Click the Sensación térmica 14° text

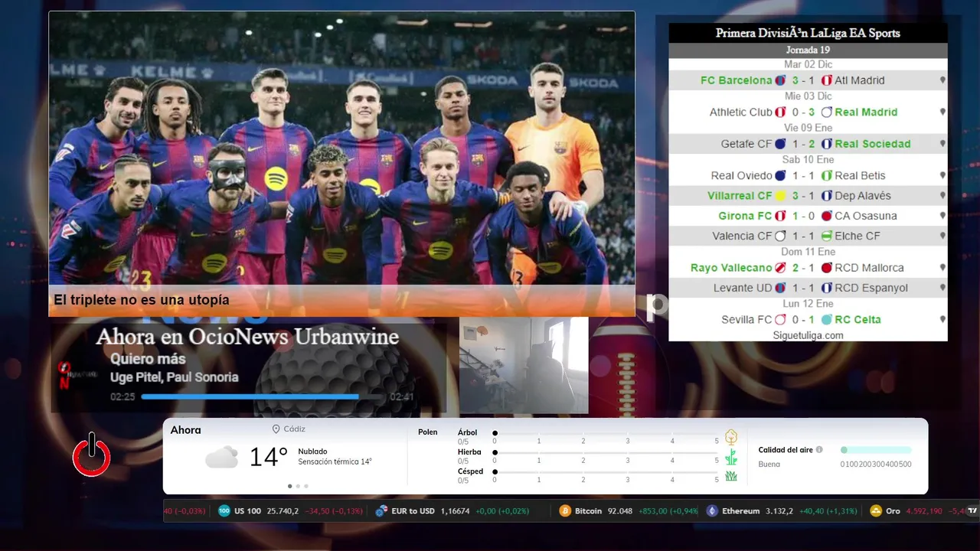point(335,461)
